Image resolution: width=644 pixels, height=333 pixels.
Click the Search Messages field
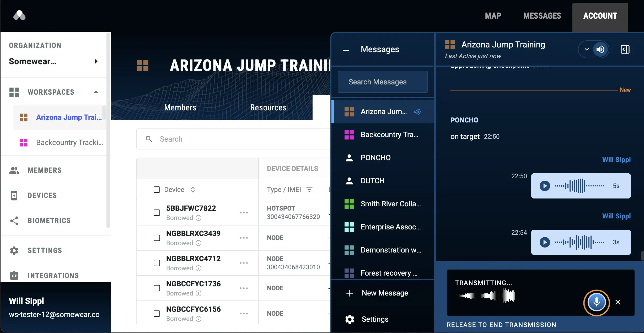point(383,82)
